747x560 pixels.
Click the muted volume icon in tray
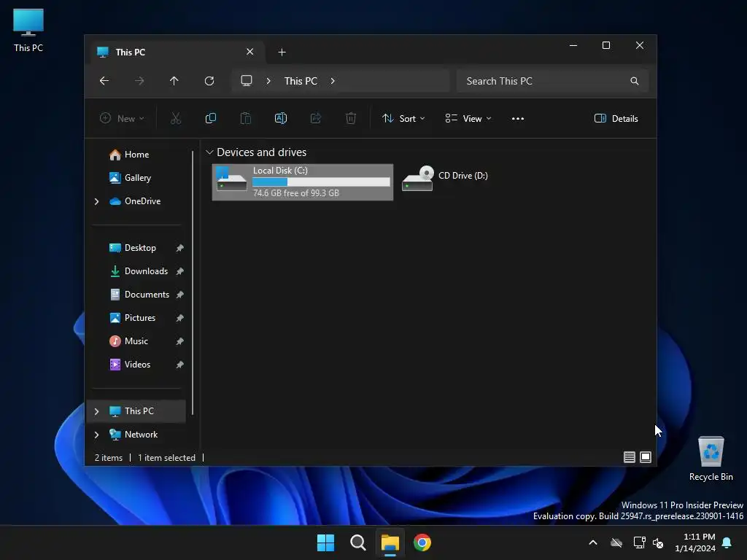(658, 542)
